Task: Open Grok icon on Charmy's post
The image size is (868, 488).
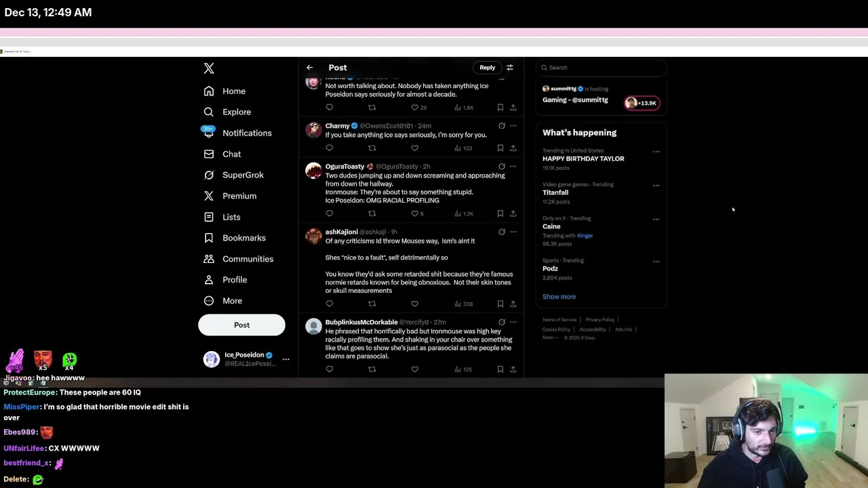Action: click(x=502, y=126)
